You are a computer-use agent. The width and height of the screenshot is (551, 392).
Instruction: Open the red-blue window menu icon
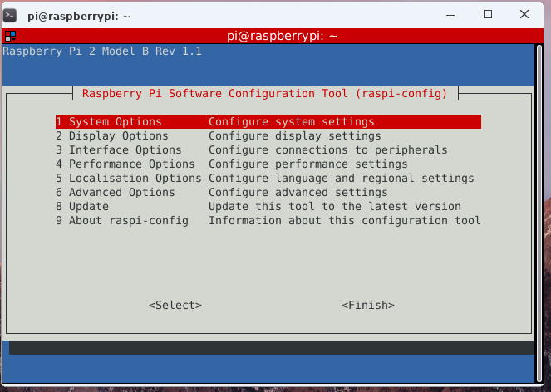(11, 36)
